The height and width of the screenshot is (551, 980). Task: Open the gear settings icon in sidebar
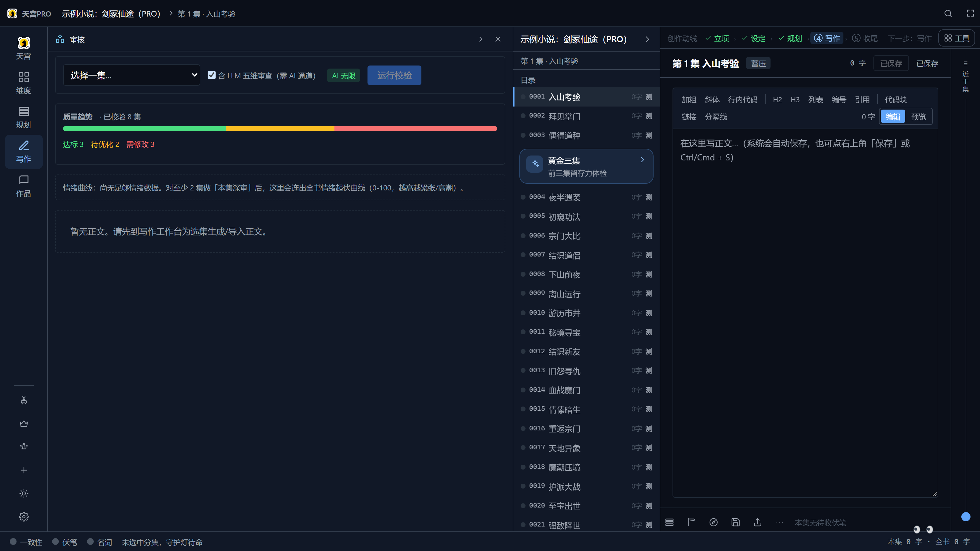24,516
